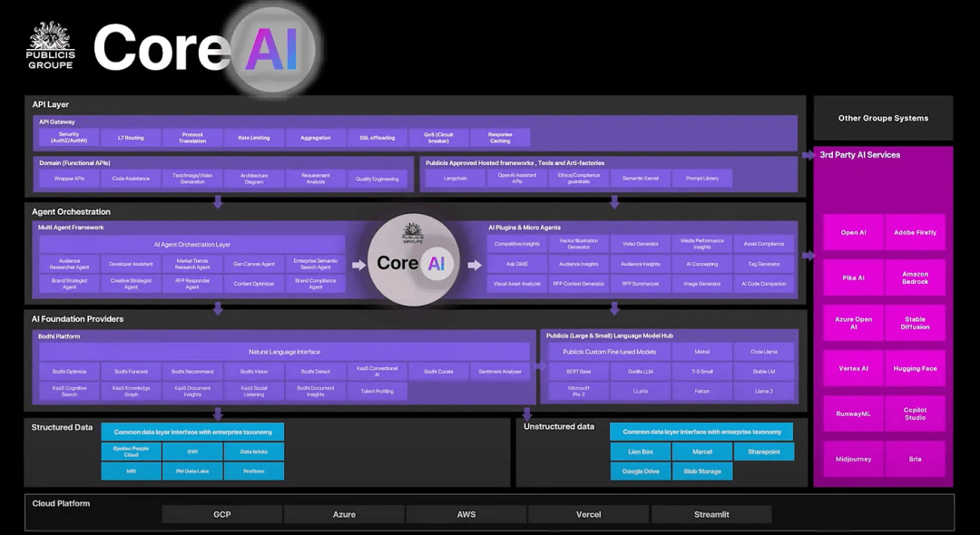Select the Open AI service tile

[853, 233]
